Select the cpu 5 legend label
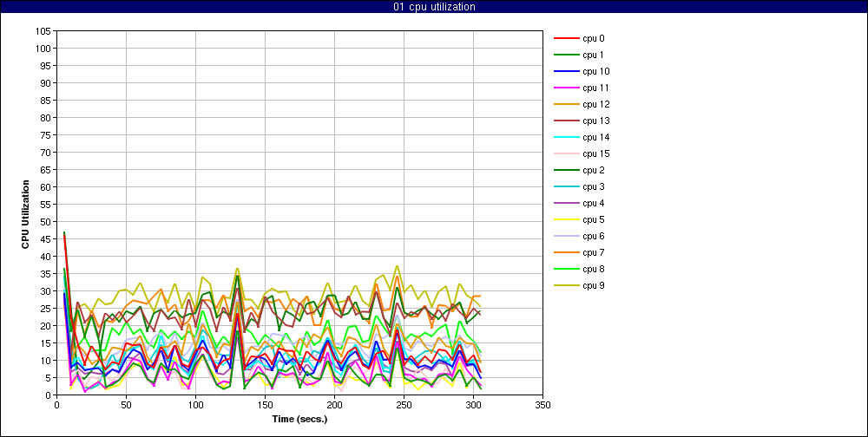This screenshot has height=437, width=868. [594, 219]
